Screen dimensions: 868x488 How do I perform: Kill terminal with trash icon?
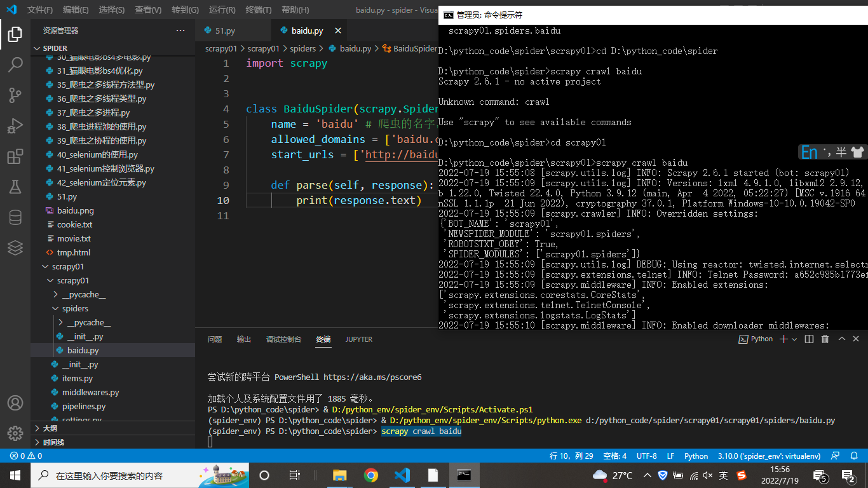(x=825, y=339)
